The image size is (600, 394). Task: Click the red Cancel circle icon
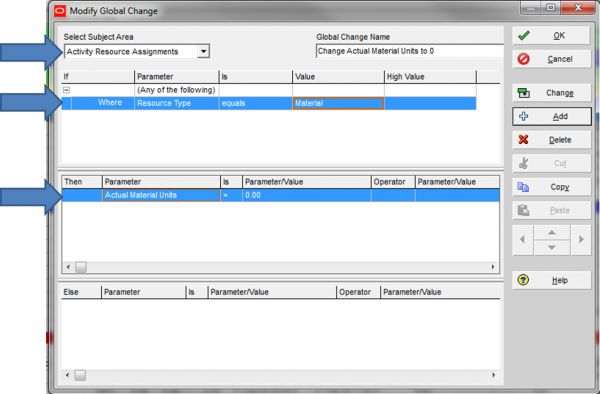click(523, 59)
